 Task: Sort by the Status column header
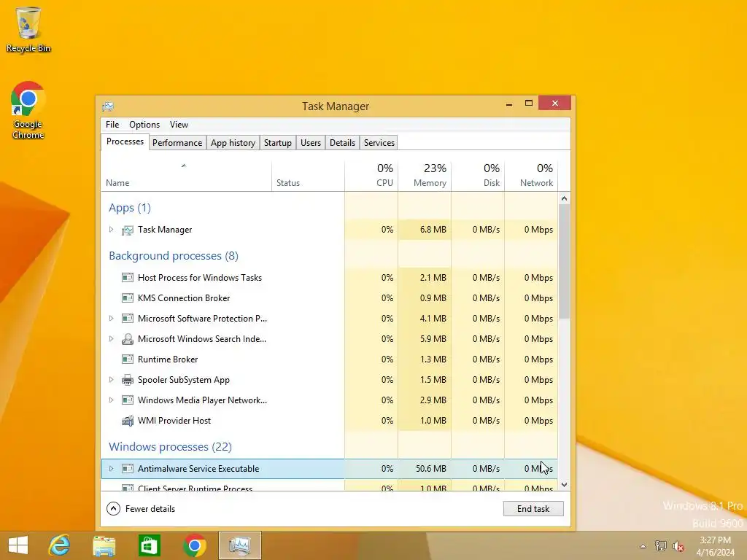point(309,176)
